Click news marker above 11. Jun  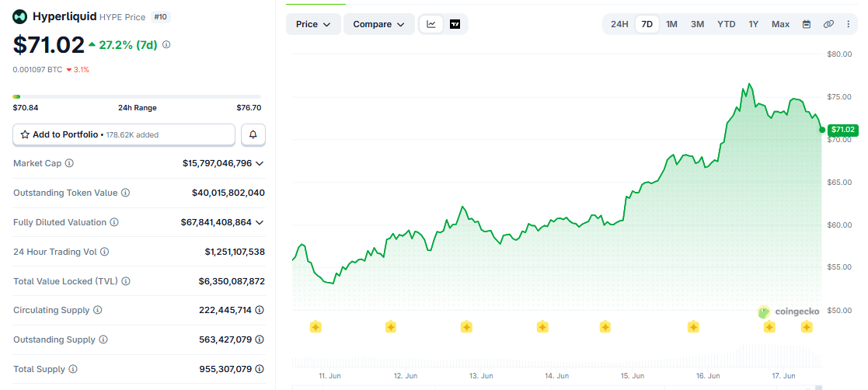pyautogui.click(x=315, y=327)
